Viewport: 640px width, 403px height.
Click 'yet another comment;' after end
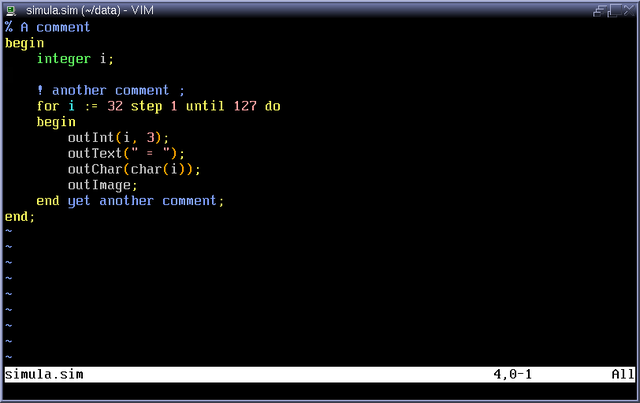tap(146, 201)
